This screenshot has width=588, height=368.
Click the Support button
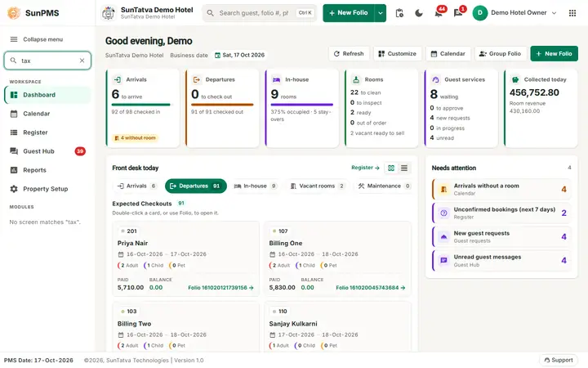(559, 360)
